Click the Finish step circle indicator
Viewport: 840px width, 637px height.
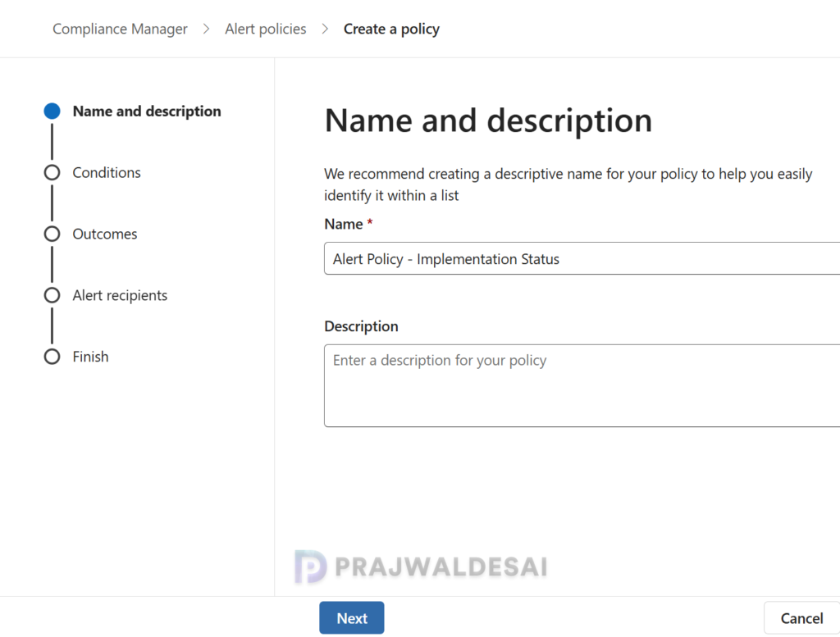pyautogui.click(x=52, y=357)
